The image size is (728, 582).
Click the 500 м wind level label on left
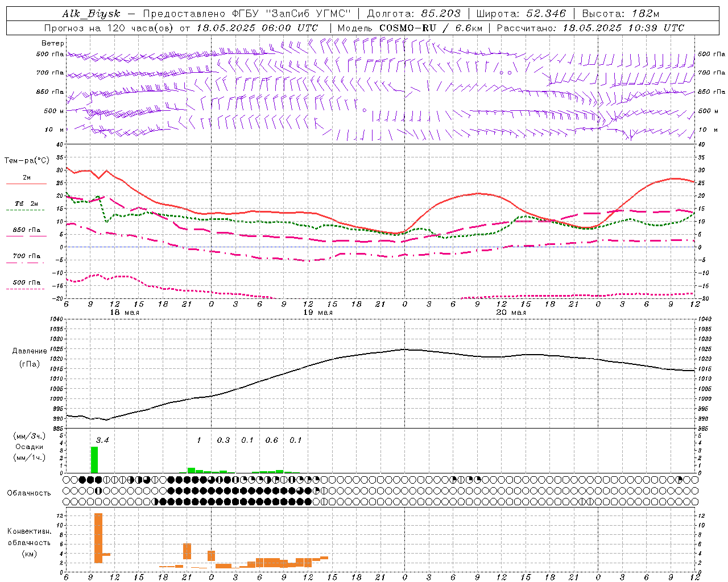[55, 111]
